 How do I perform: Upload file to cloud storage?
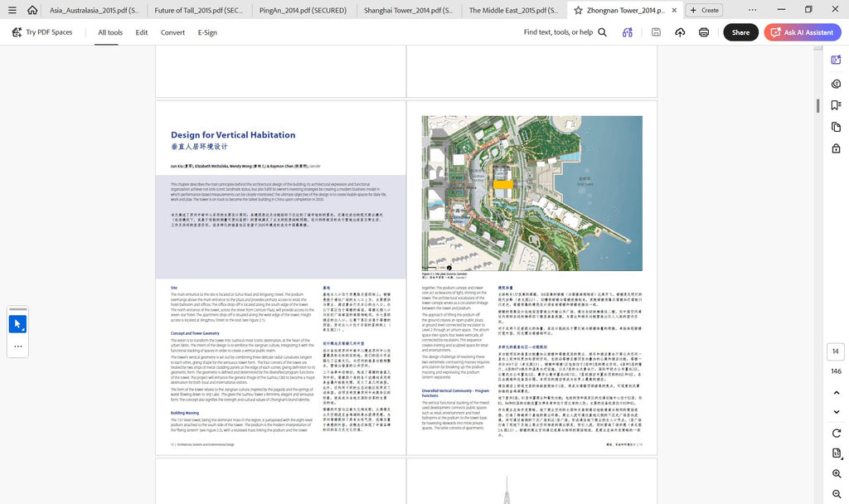(680, 32)
